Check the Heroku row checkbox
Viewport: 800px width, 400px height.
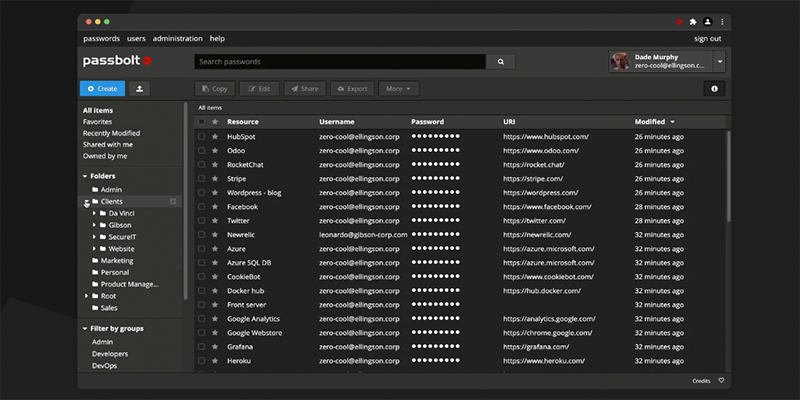pyautogui.click(x=202, y=361)
